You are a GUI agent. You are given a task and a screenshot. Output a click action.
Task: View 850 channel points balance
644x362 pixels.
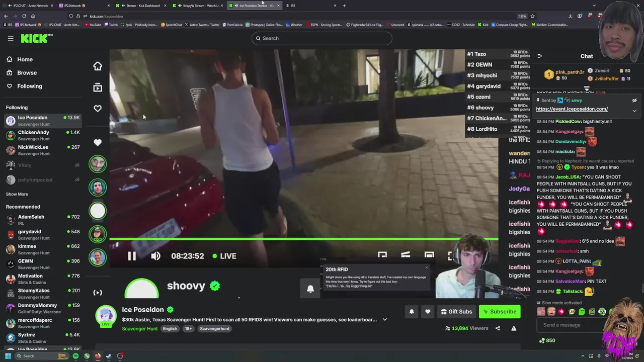pos(547,340)
